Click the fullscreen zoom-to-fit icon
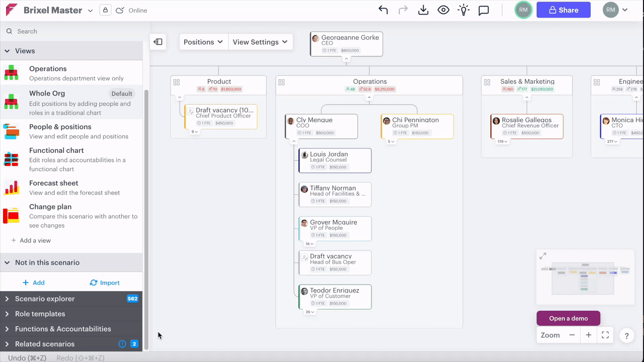This screenshot has height=362, width=644. (605, 335)
